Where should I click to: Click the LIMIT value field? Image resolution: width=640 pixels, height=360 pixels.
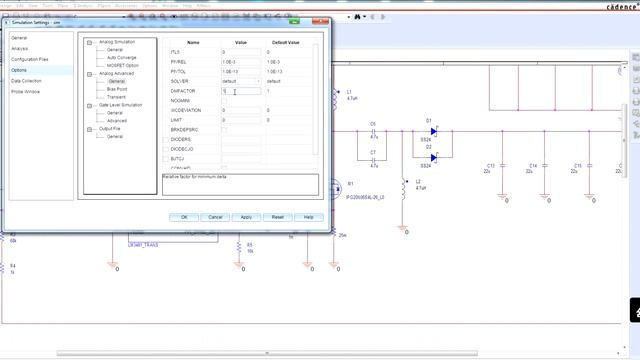pyautogui.click(x=241, y=120)
